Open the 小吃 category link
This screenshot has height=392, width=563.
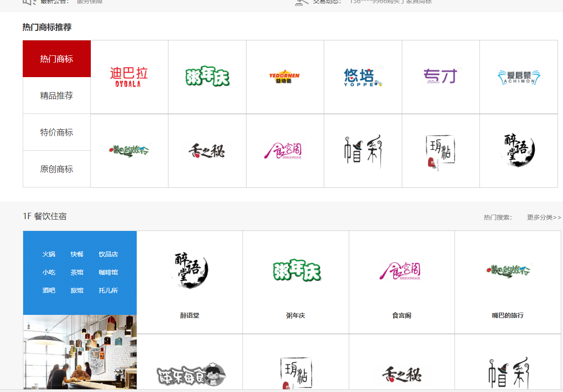pyautogui.click(x=49, y=272)
